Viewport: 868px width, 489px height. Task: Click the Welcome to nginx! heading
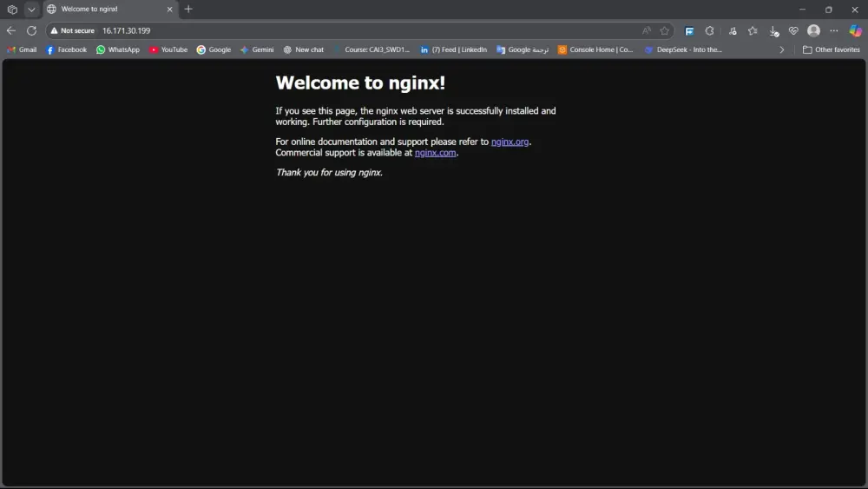coord(360,83)
